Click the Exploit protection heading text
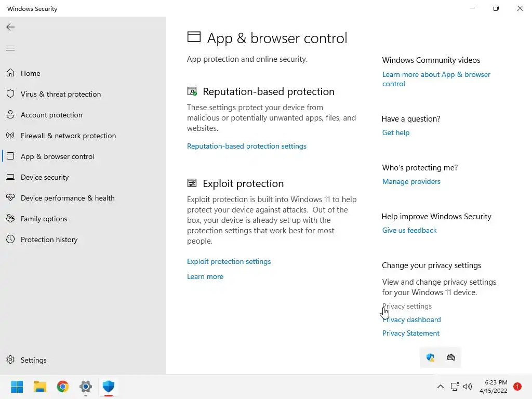This screenshot has width=532, height=399. [243, 183]
